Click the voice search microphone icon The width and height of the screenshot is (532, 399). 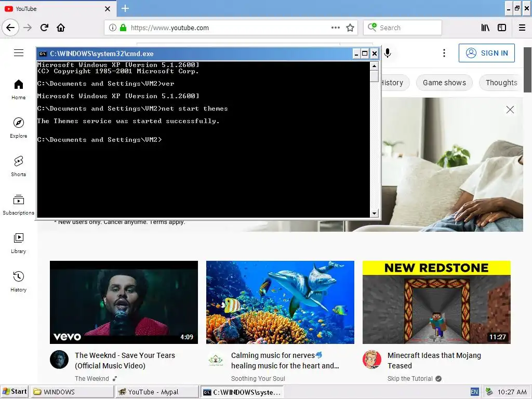coord(388,53)
